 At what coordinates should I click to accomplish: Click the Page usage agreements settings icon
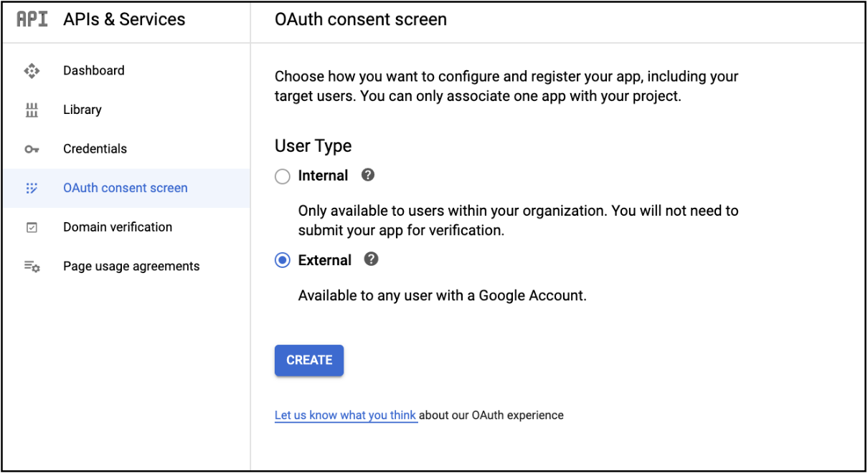(x=32, y=266)
